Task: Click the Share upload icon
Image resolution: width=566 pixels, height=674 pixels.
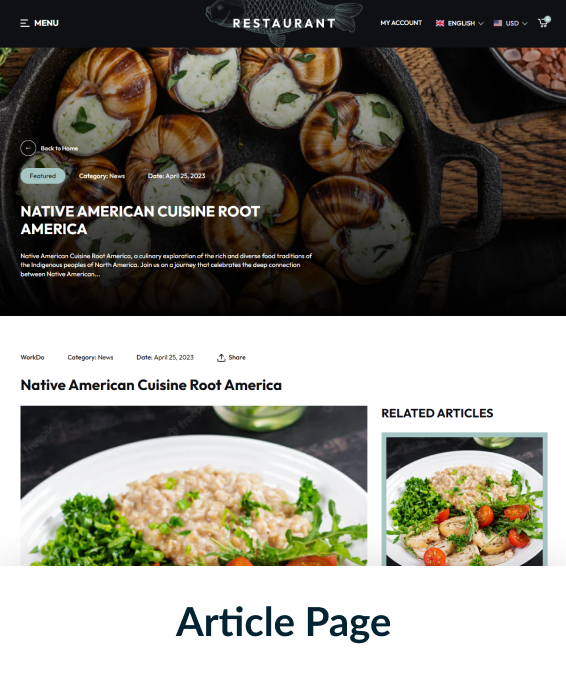Action: 221,358
